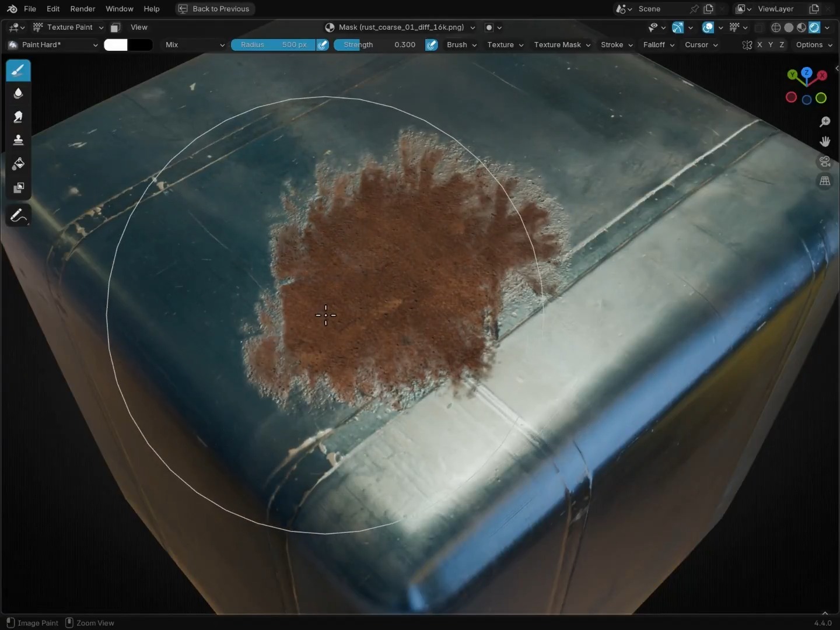This screenshot has height=630, width=840.
Task: Click the white primary color swatch
Action: (x=116, y=45)
